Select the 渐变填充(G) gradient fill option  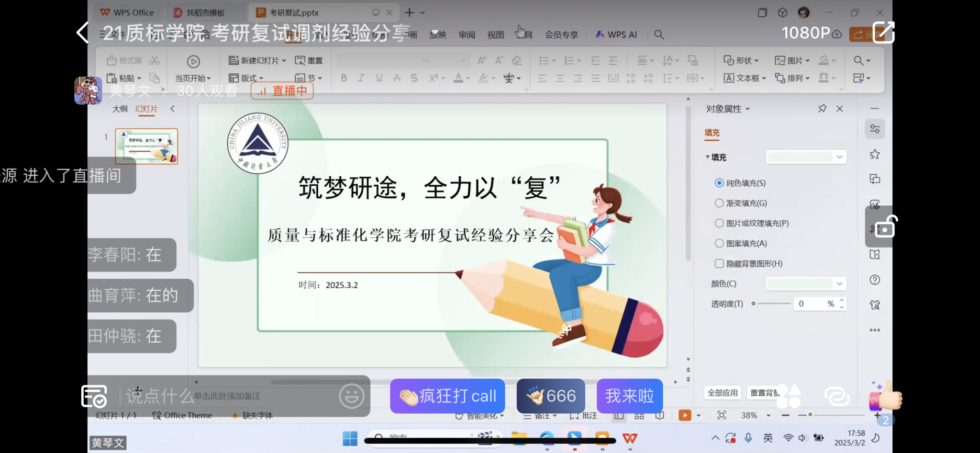pos(719,203)
